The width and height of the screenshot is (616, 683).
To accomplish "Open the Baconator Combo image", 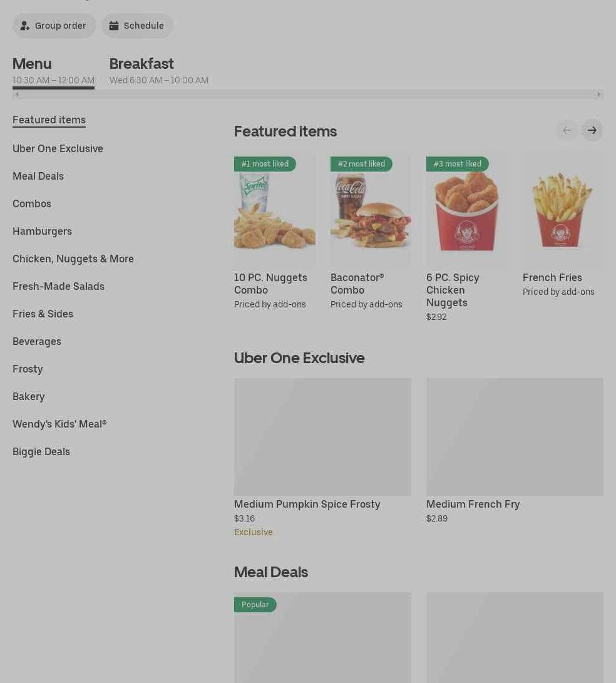I will [x=371, y=210].
